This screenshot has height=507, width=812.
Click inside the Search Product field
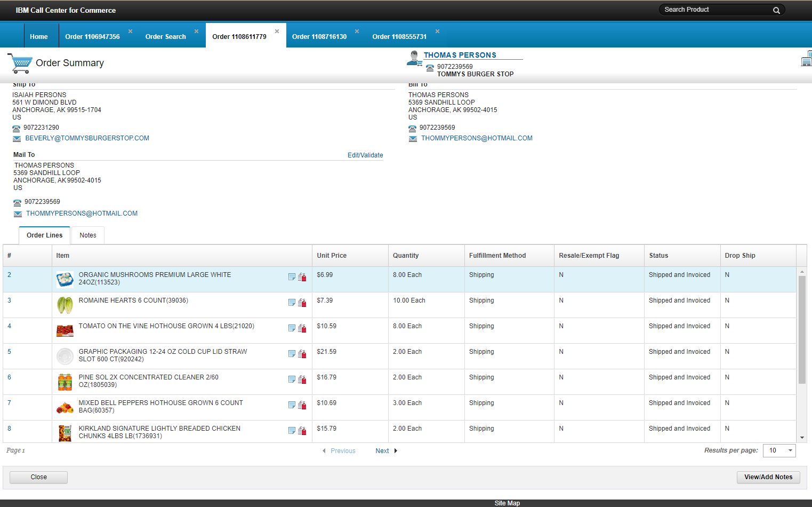click(714, 10)
